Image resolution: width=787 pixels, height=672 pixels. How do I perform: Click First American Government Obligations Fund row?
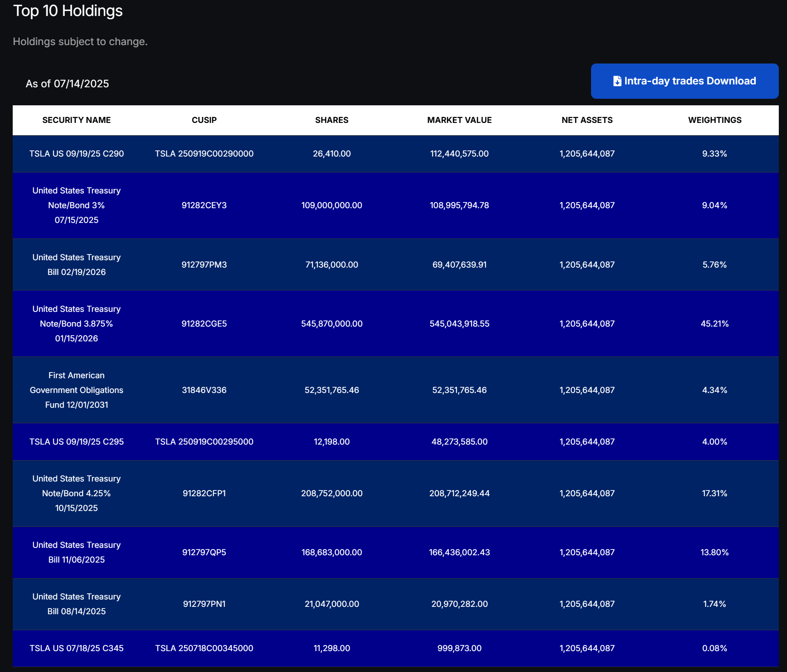click(77, 390)
